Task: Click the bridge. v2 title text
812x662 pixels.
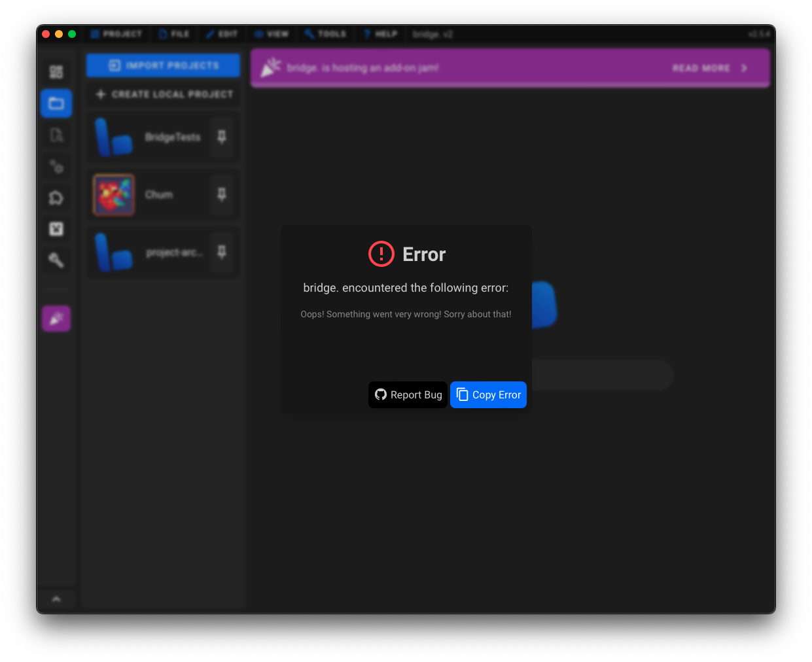Action: point(432,34)
